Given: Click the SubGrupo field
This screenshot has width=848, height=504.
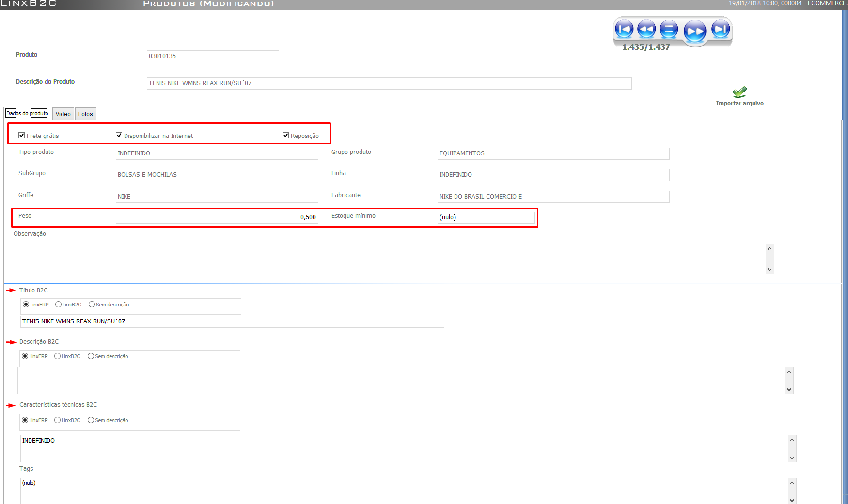Looking at the screenshot, I should point(217,175).
